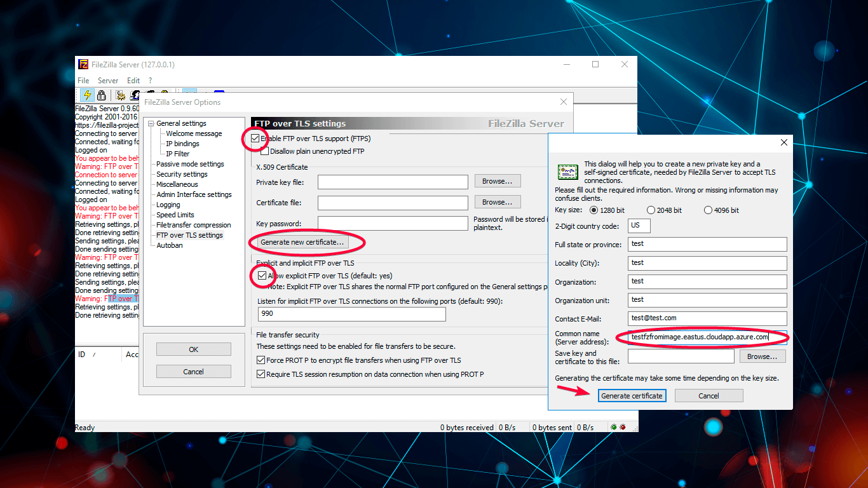Click the red status icon in the status bar
This screenshot has width=868, height=488.
621,427
